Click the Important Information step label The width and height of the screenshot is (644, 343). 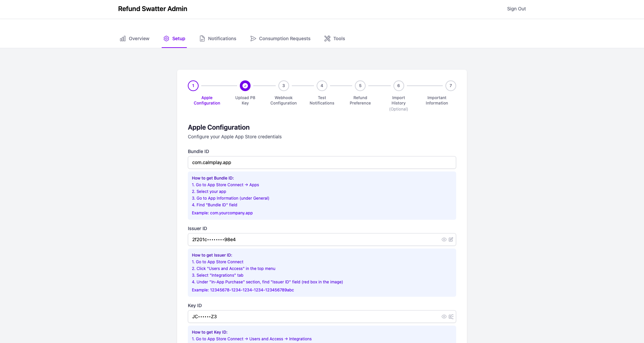437,100
